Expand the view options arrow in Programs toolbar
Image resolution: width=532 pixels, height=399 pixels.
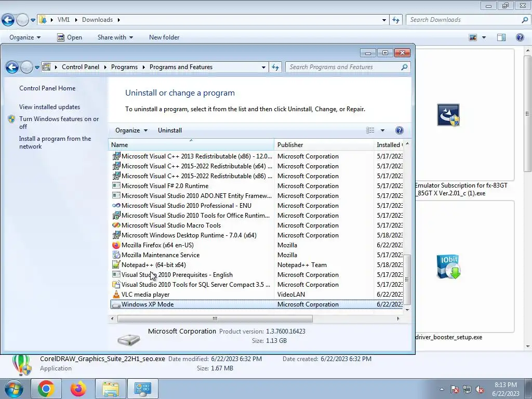click(382, 130)
